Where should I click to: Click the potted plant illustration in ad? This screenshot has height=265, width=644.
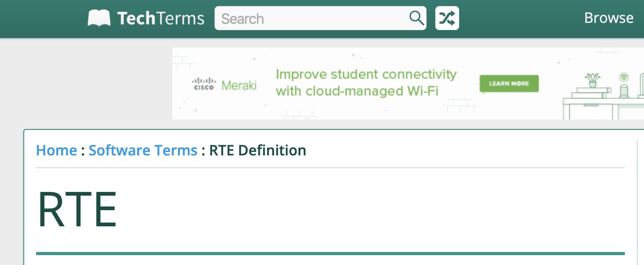(x=592, y=80)
